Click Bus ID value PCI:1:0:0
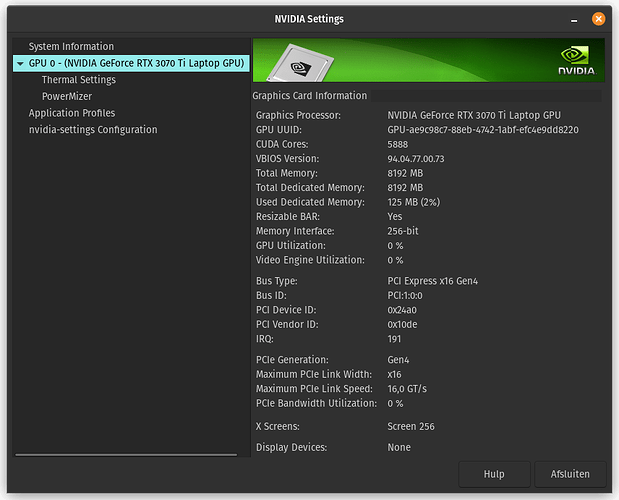 (405, 296)
